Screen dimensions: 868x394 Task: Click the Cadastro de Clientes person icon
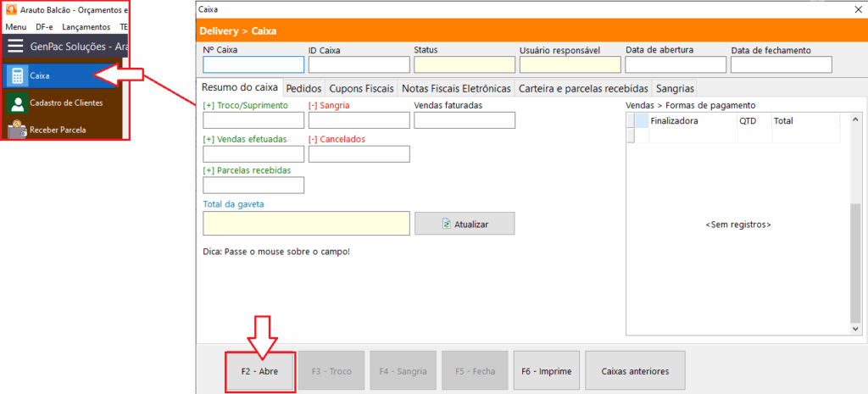pyautogui.click(x=16, y=103)
